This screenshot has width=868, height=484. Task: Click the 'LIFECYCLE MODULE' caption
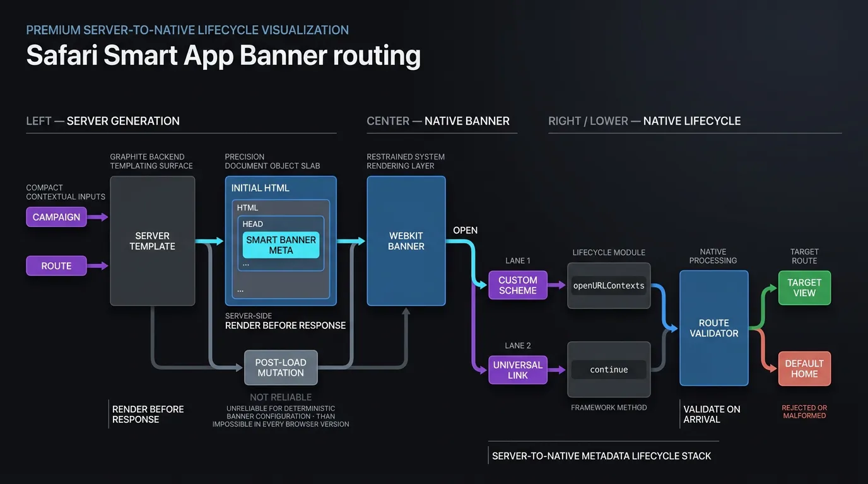point(609,253)
